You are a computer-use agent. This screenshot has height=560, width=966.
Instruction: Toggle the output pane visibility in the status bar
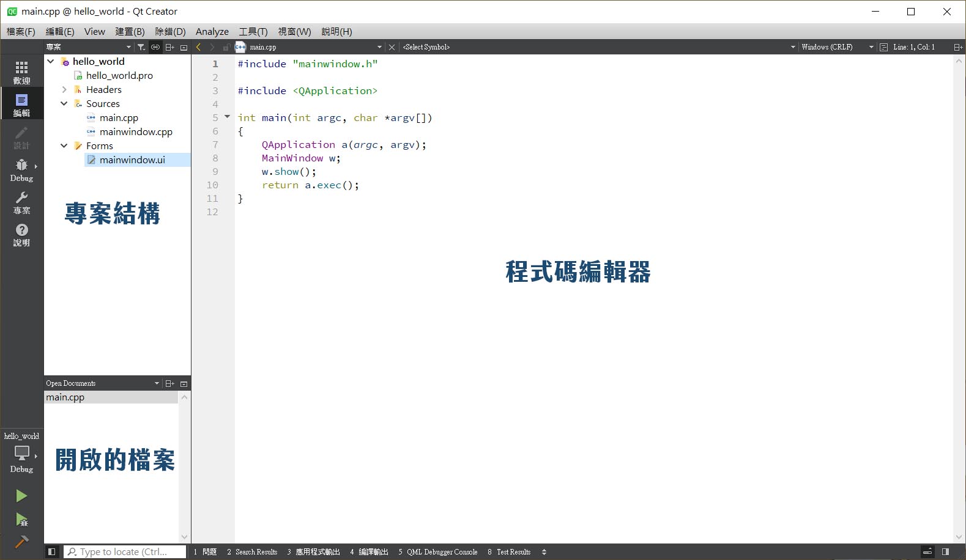tap(927, 551)
